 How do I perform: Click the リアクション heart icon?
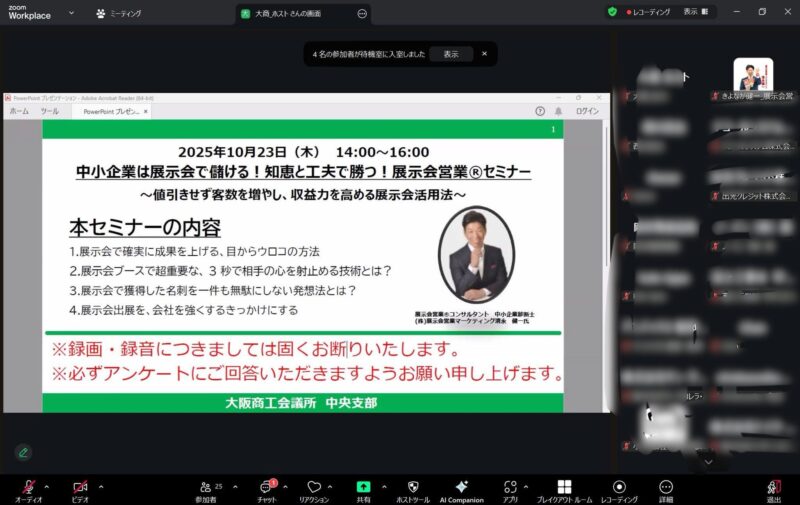coord(314,487)
